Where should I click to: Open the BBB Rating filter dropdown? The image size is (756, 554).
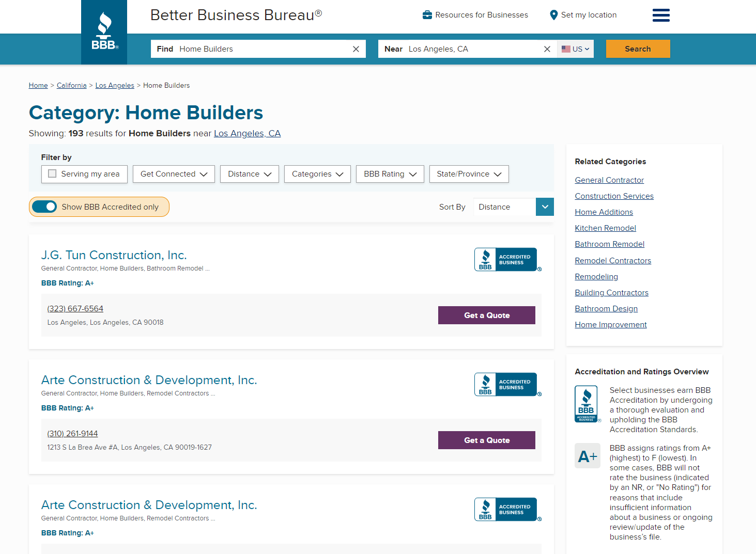click(x=390, y=174)
